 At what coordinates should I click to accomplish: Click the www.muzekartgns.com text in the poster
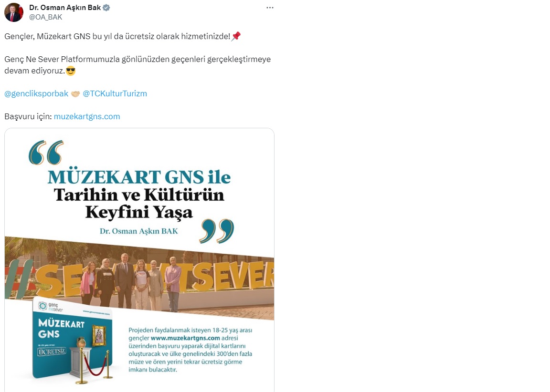pos(185,338)
